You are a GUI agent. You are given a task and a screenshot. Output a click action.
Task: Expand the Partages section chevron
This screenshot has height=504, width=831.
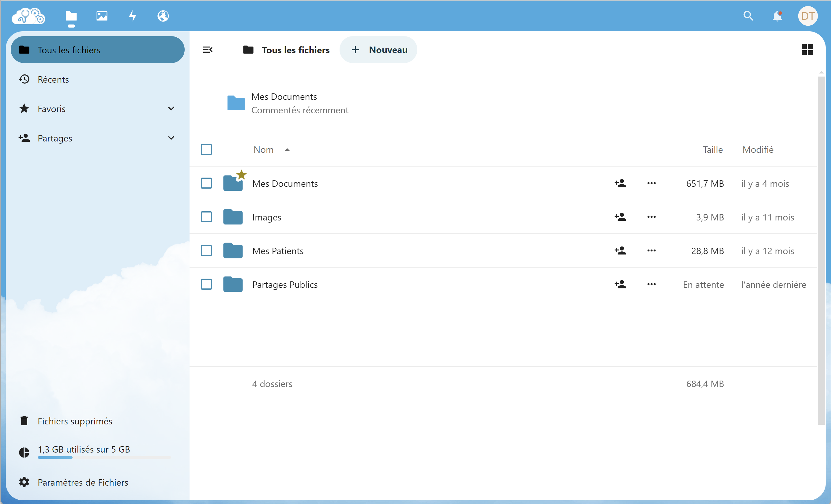(171, 138)
